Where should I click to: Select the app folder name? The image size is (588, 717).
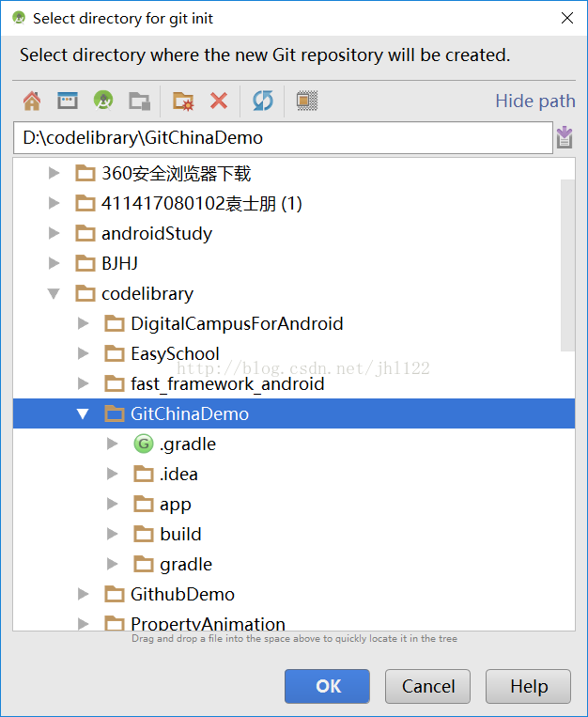point(176,505)
